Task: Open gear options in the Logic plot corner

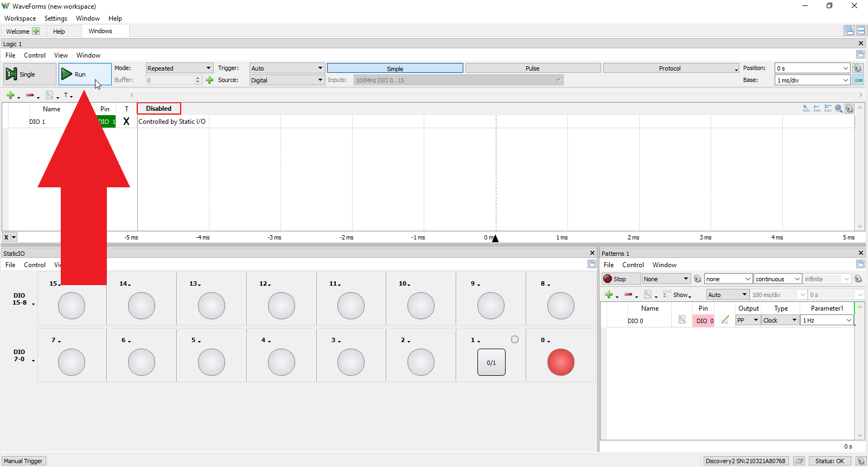Action: coord(850,109)
